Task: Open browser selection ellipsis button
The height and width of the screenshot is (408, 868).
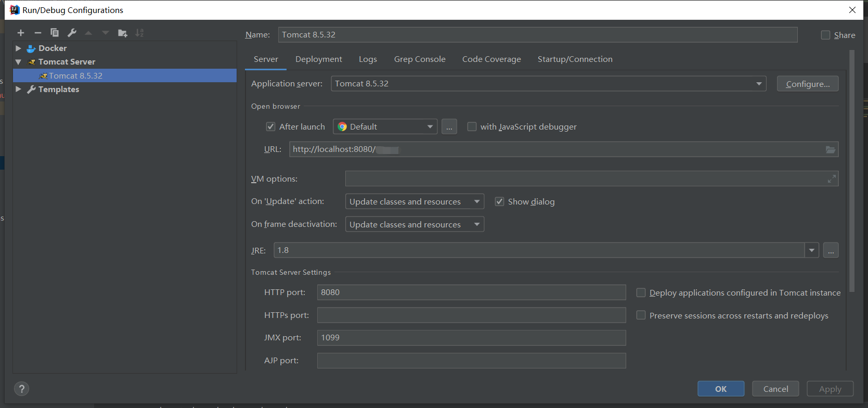Action: [x=449, y=126]
